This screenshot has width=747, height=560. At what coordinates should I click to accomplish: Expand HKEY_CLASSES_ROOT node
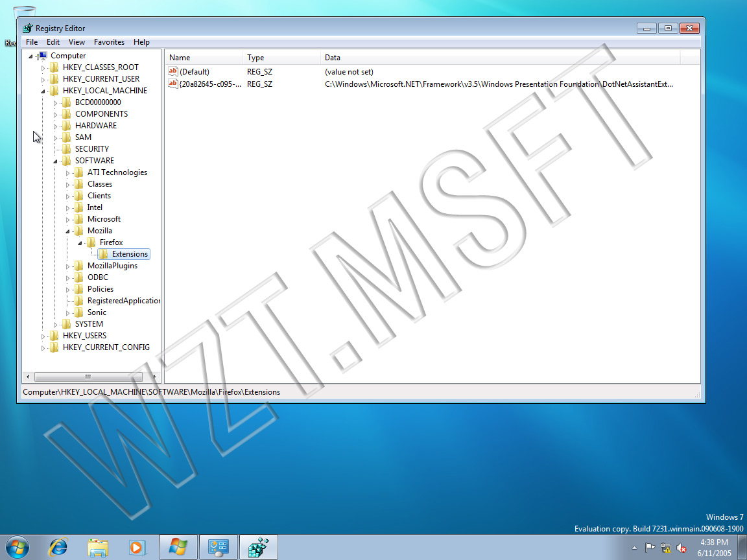[43, 67]
